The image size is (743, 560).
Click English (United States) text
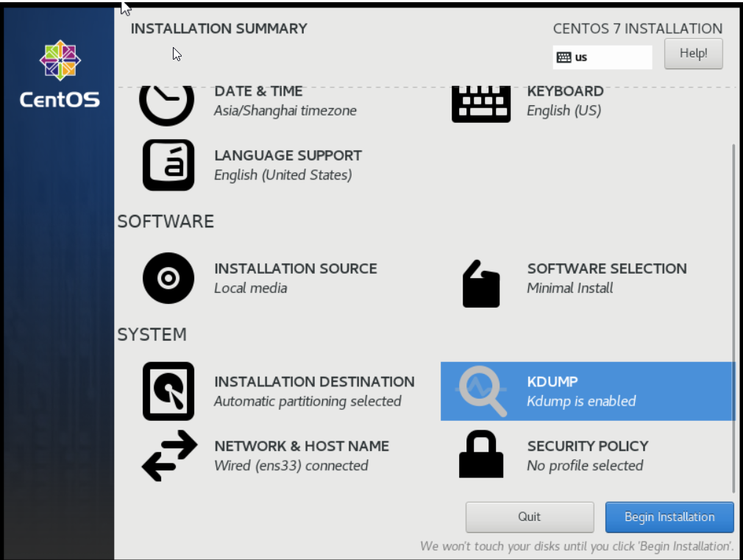(283, 175)
